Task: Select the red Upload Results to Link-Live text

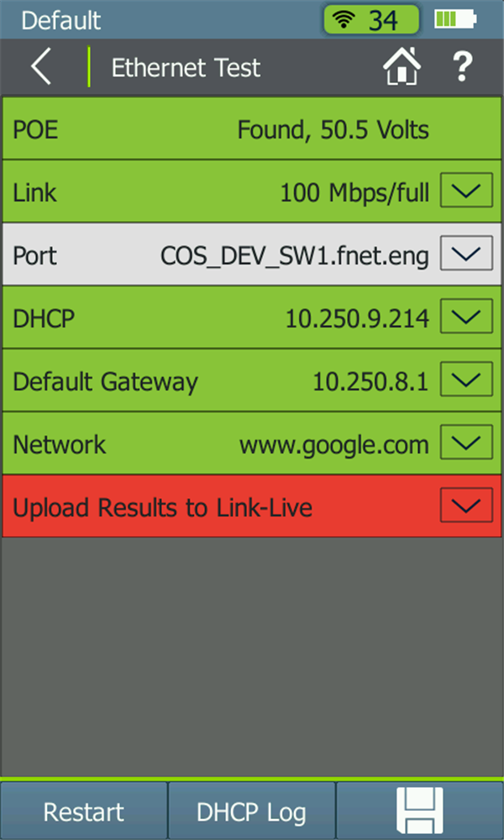Action: [162, 507]
